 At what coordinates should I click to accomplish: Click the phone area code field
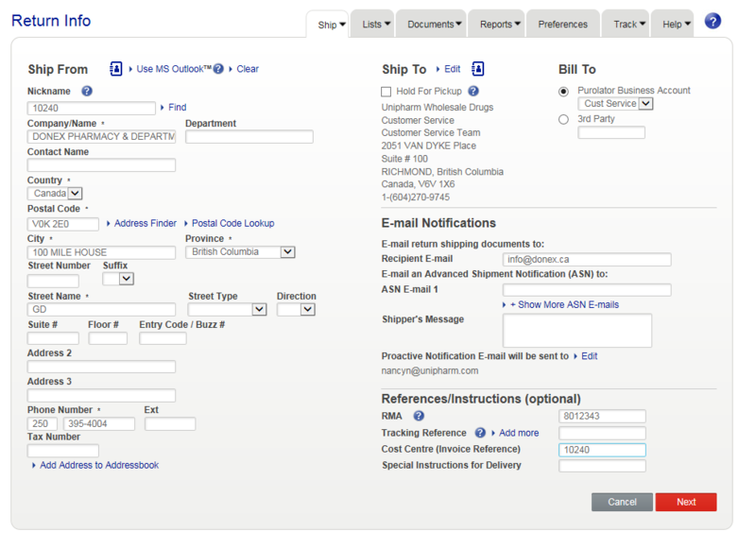click(43, 423)
